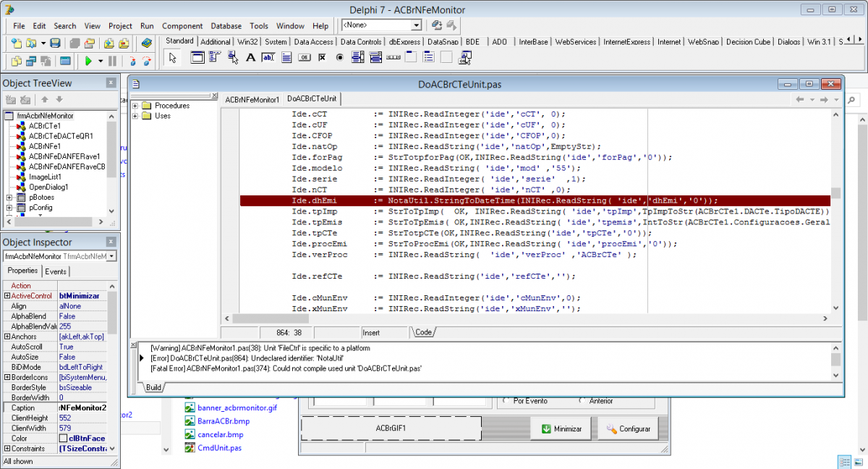Image resolution: width=868 pixels, height=469 pixels.
Task: Click the Configurar button on form
Action: (628, 428)
